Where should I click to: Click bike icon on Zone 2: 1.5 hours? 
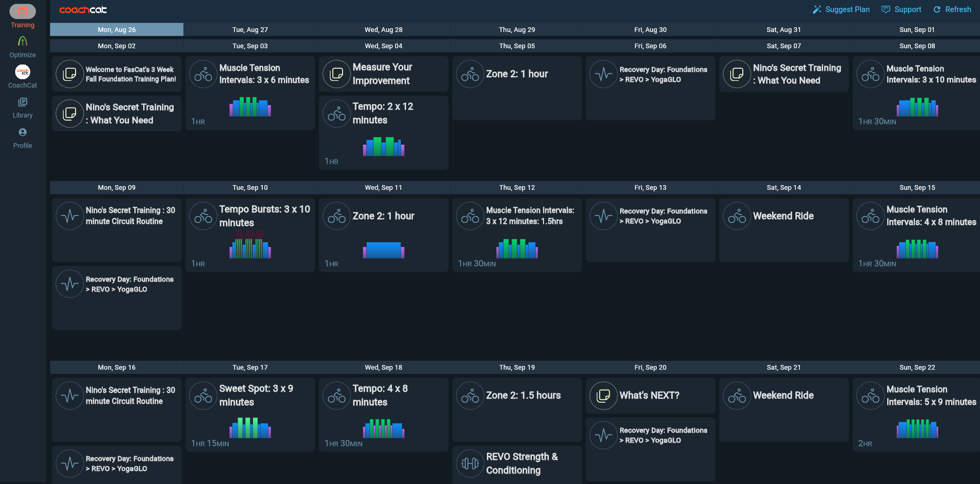[470, 396]
